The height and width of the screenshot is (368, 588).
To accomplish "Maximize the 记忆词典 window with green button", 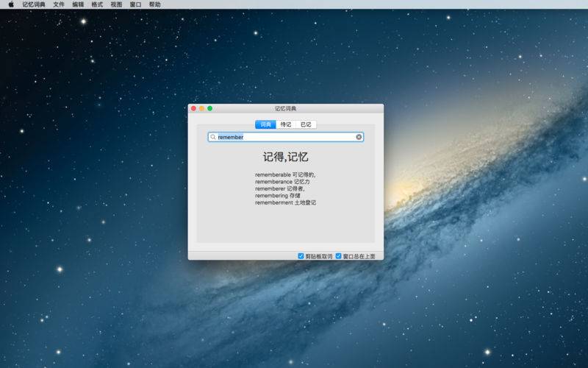I will (210, 108).
